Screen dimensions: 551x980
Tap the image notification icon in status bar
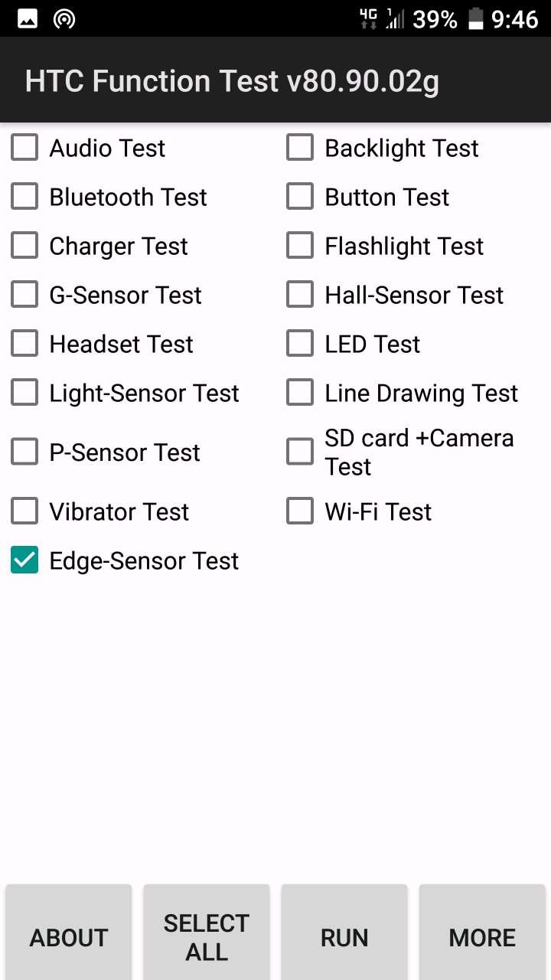[28, 19]
